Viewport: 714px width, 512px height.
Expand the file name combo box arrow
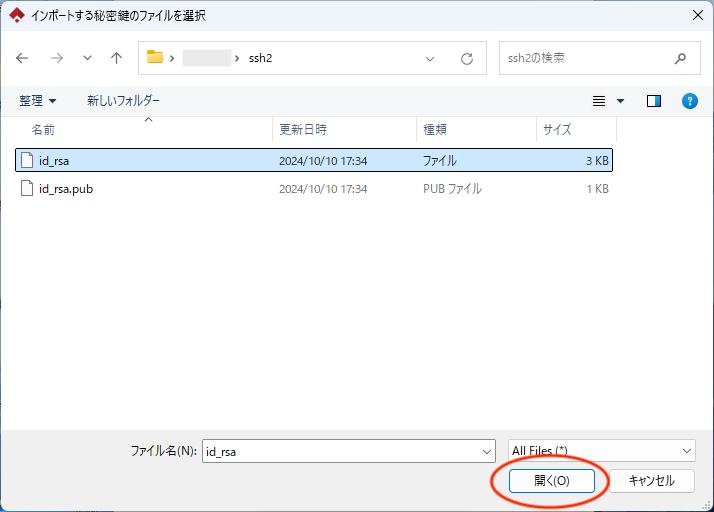tap(486, 451)
